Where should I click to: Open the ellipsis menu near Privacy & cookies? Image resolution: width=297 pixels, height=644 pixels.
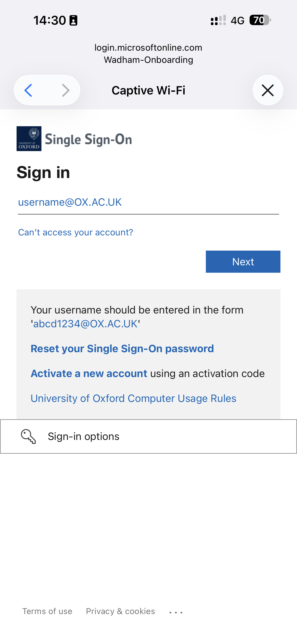click(x=176, y=611)
